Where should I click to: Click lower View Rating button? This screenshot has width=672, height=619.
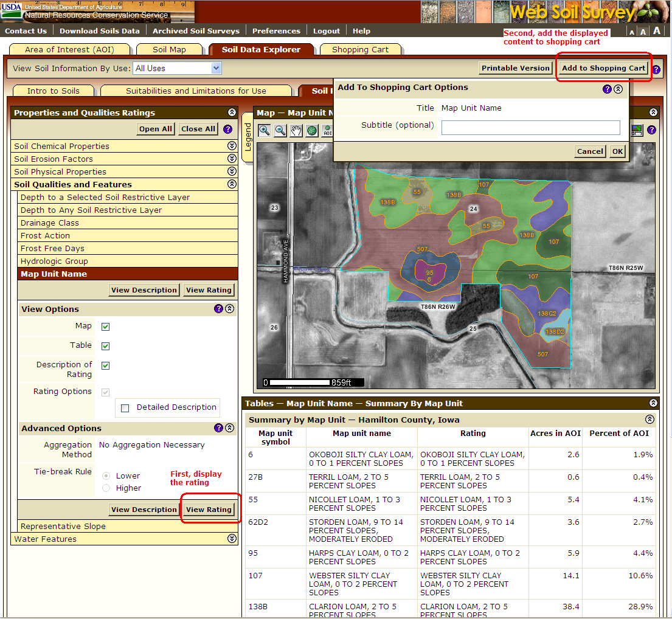pos(209,510)
